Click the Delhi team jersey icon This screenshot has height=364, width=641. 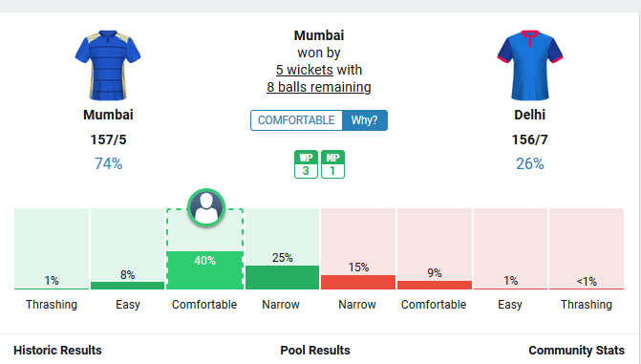(x=530, y=65)
